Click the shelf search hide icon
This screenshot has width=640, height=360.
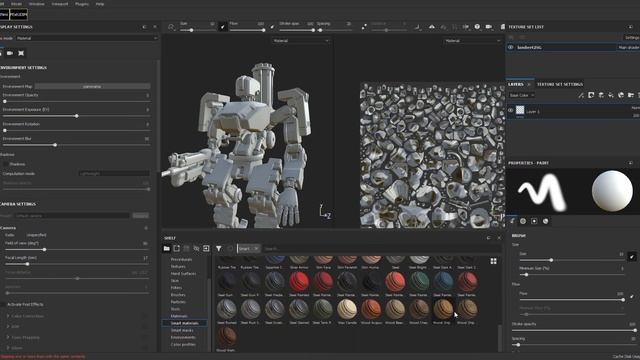[196, 248]
